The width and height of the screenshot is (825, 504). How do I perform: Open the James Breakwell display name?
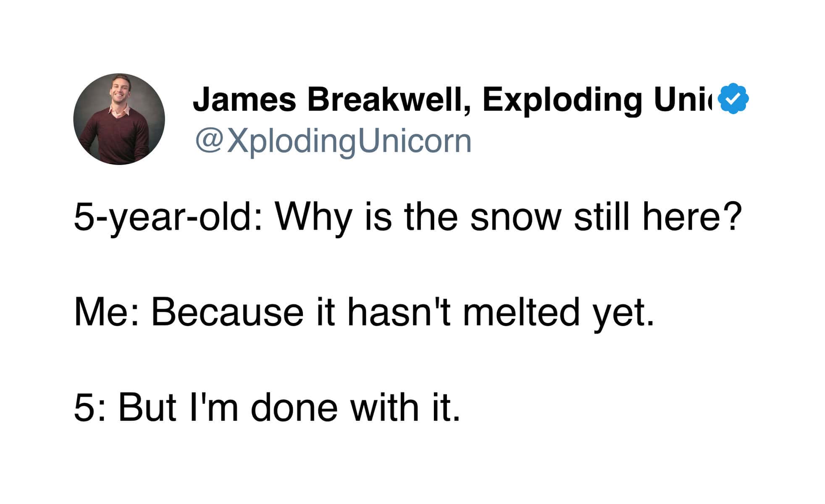click(328, 100)
